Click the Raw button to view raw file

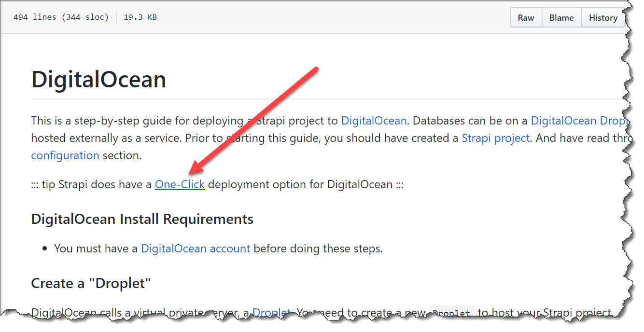[526, 17]
